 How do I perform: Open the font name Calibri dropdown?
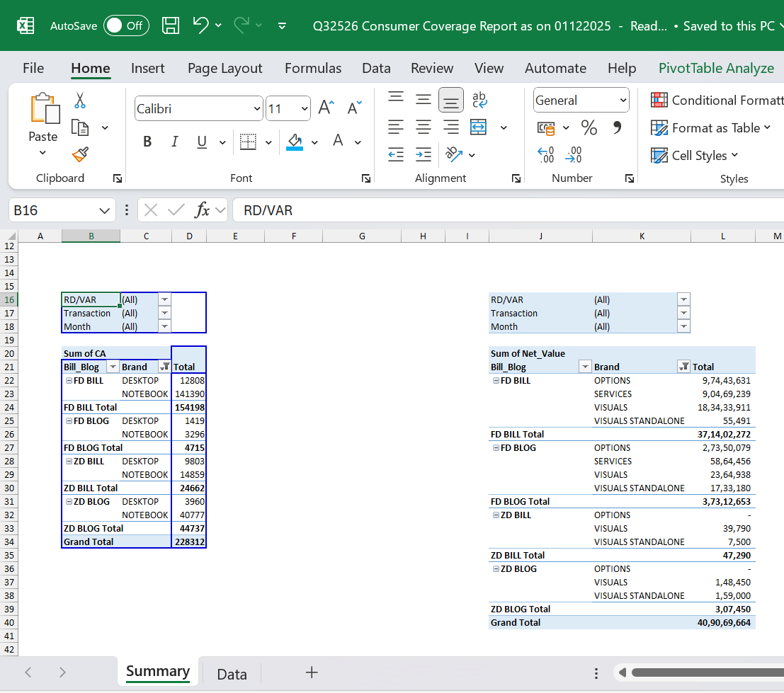click(257, 109)
